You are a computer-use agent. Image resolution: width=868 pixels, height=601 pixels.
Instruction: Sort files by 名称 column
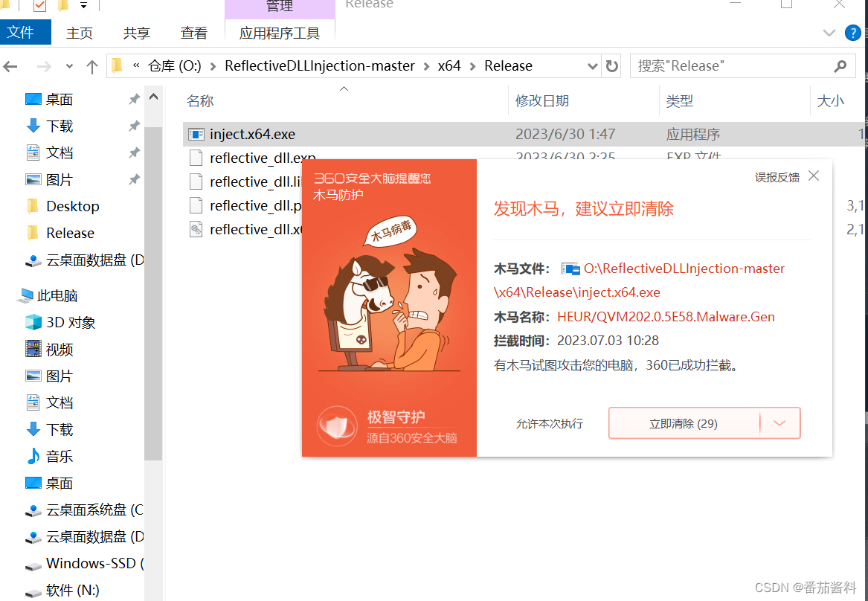pos(200,101)
